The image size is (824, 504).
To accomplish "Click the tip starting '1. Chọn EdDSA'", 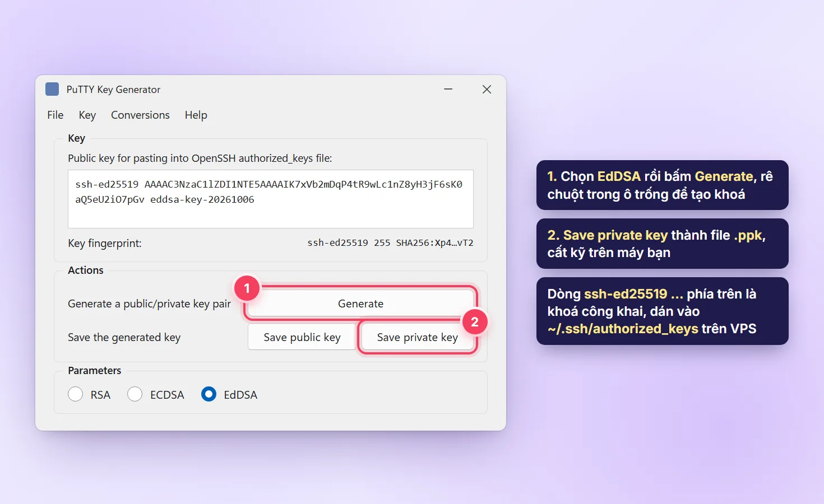I will (x=663, y=185).
